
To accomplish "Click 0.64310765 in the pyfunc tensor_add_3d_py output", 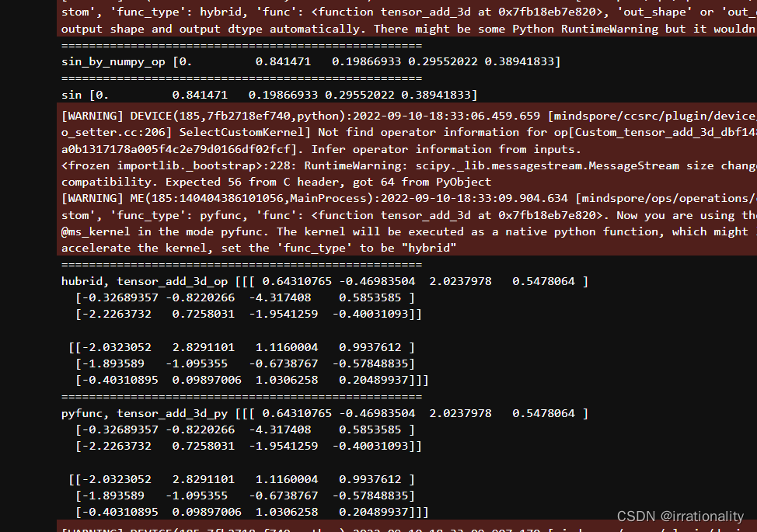I will [x=297, y=414].
